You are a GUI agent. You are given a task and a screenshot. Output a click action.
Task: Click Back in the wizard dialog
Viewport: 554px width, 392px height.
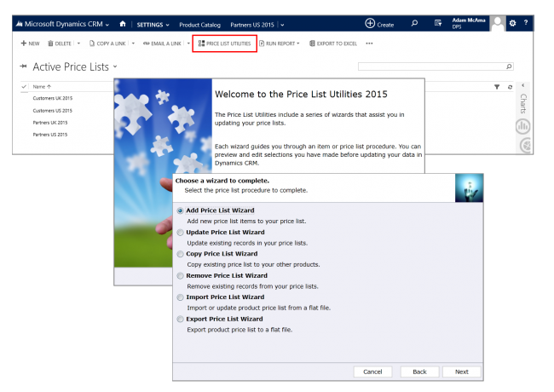tap(419, 372)
